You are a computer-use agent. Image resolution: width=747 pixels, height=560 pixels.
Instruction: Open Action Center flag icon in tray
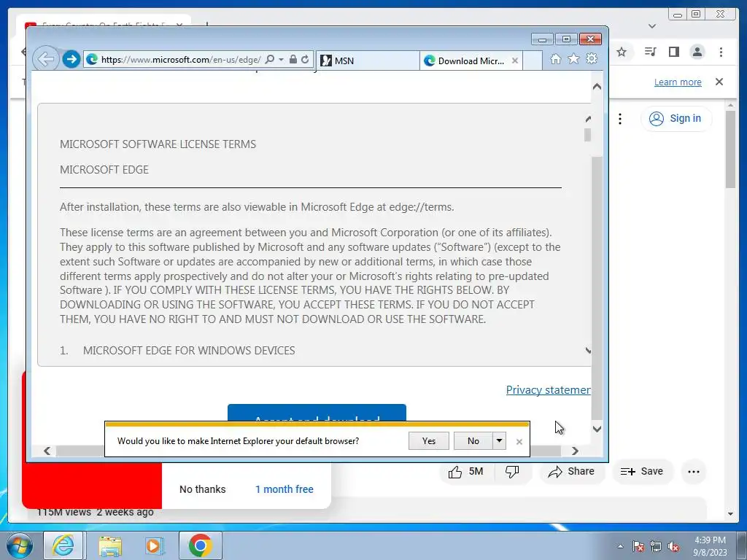(638, 546)
